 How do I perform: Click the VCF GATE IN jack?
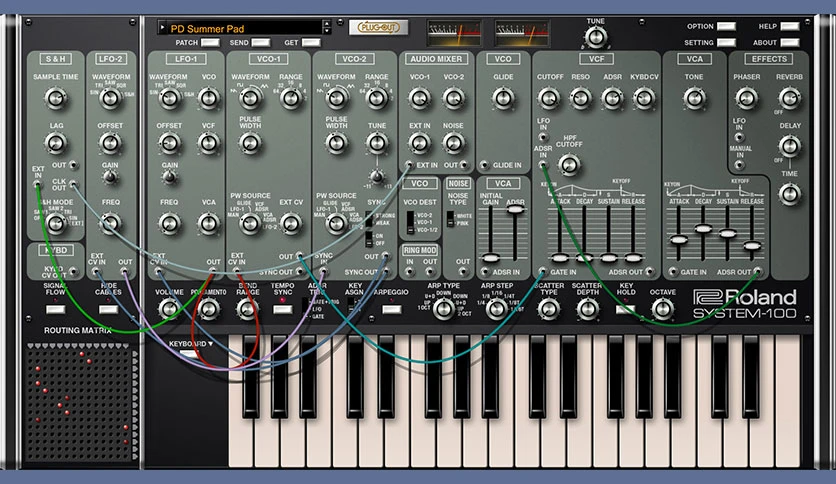tap(543, 272)
